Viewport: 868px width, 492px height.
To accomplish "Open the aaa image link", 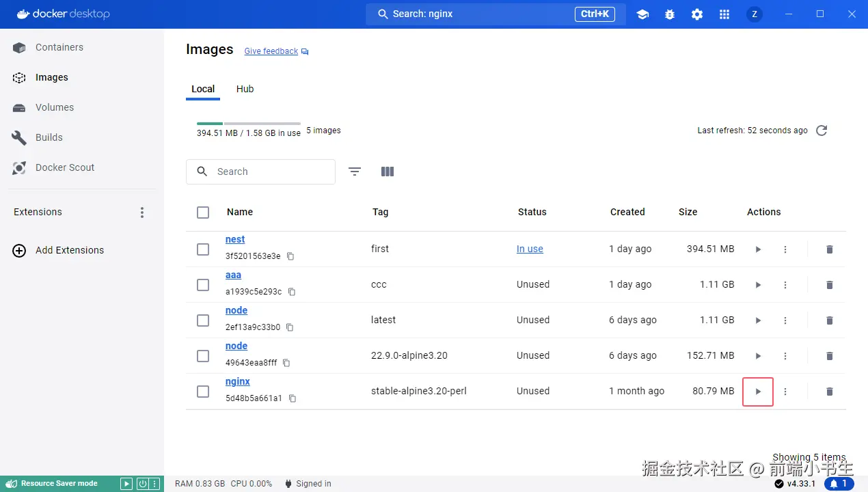I will pos(233,275).
